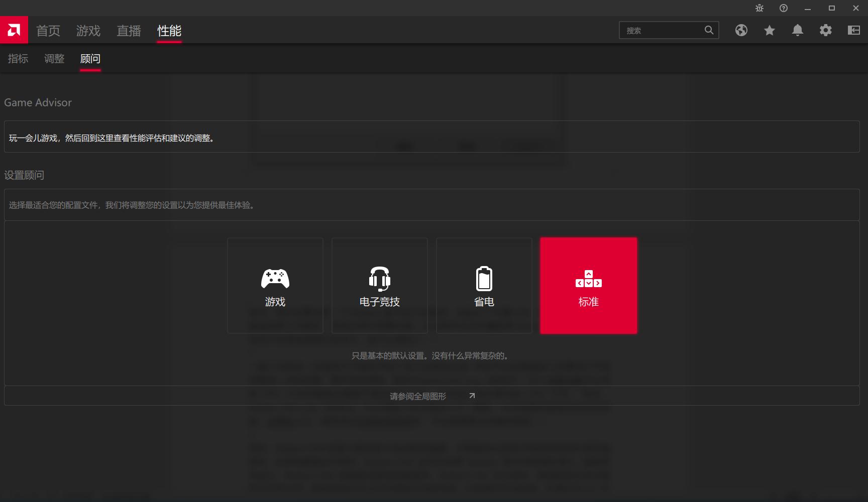Click the help question mark icon
This screenshot has height=502, width=868.
pos(783,8)
